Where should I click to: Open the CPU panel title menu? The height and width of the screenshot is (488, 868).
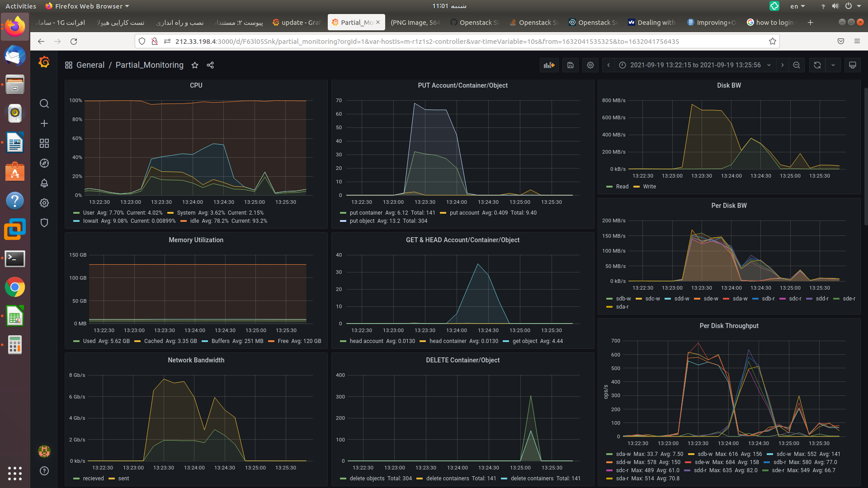pos(196,85)
